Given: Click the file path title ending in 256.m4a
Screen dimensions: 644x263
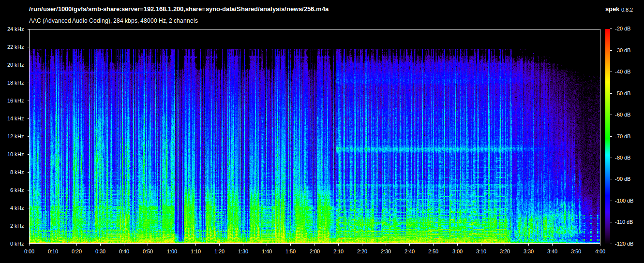Looking at the screenshot, I should point(175,9).
